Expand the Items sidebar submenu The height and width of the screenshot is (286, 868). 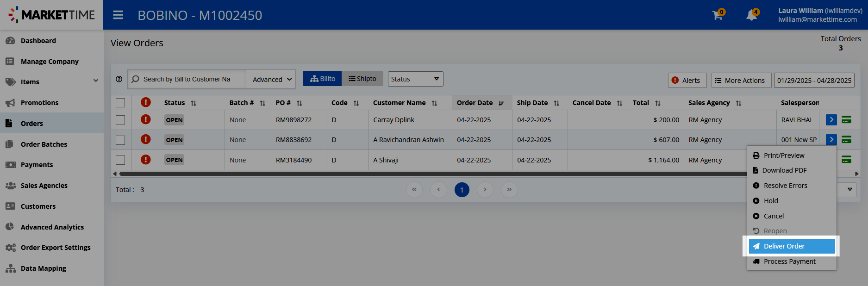(96, 81)
